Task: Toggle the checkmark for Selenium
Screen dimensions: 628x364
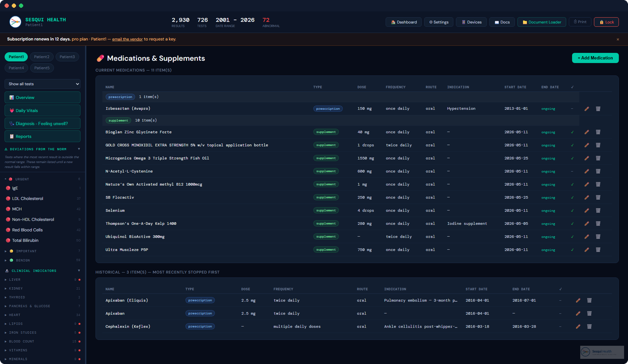Action: 572,211
